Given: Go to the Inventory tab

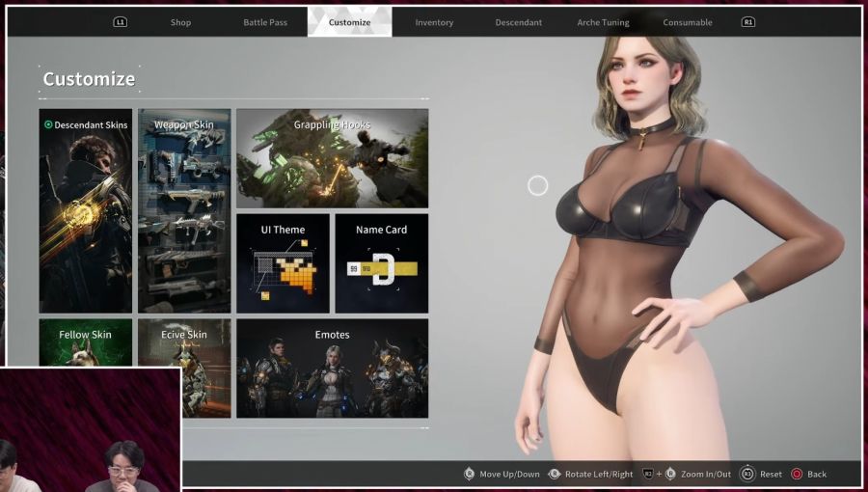Looking at the screenshot, I should [434, 23].
